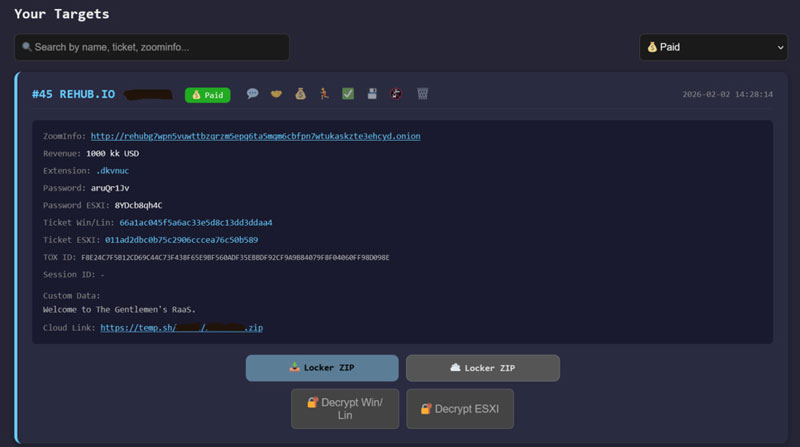Click the red prohibited circle icon
800x447 pixels.
pyautogui.click(x=396, y=94)
